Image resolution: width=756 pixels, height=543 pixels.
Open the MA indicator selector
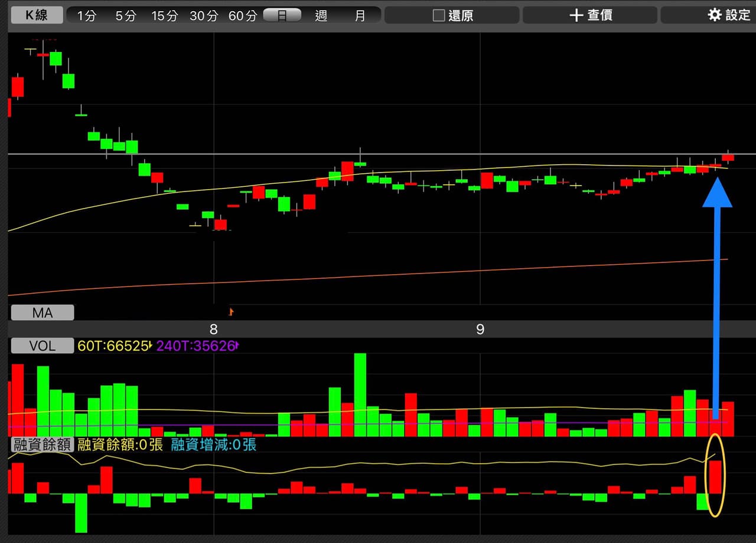43,313
